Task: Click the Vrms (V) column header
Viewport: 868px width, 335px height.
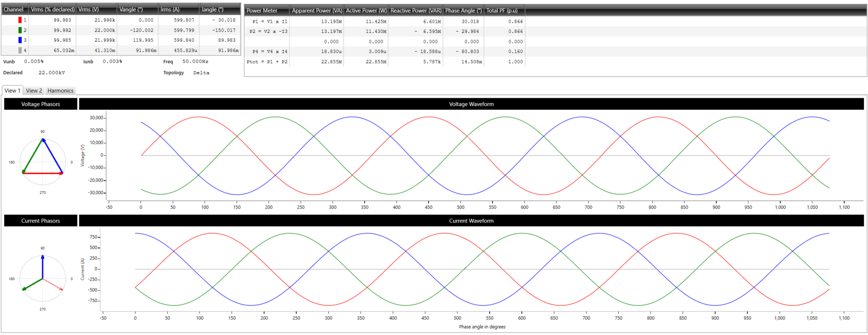Action: pos(96,9)
